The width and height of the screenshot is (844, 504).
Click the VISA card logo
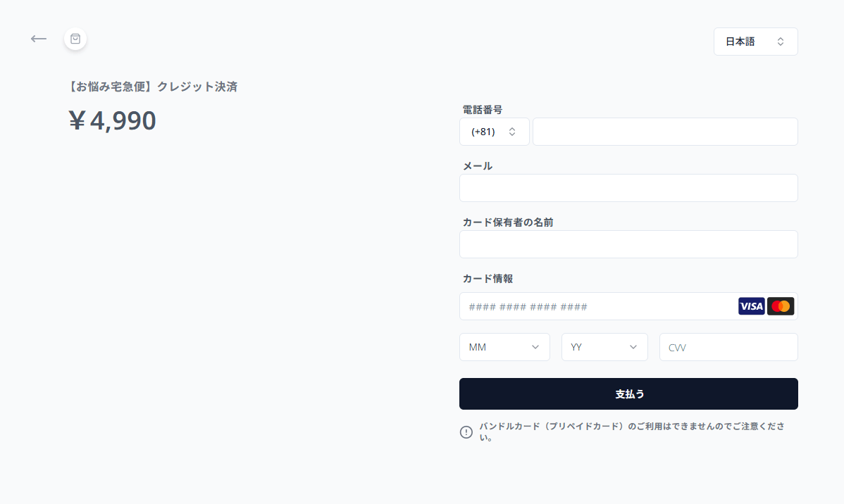(x=752, y=306)
